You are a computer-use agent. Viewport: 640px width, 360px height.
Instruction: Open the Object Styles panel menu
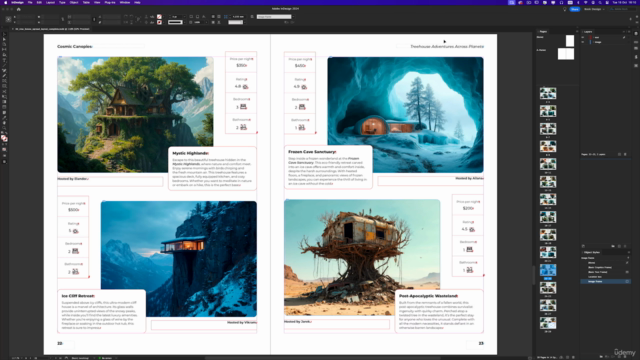(628, 252)
